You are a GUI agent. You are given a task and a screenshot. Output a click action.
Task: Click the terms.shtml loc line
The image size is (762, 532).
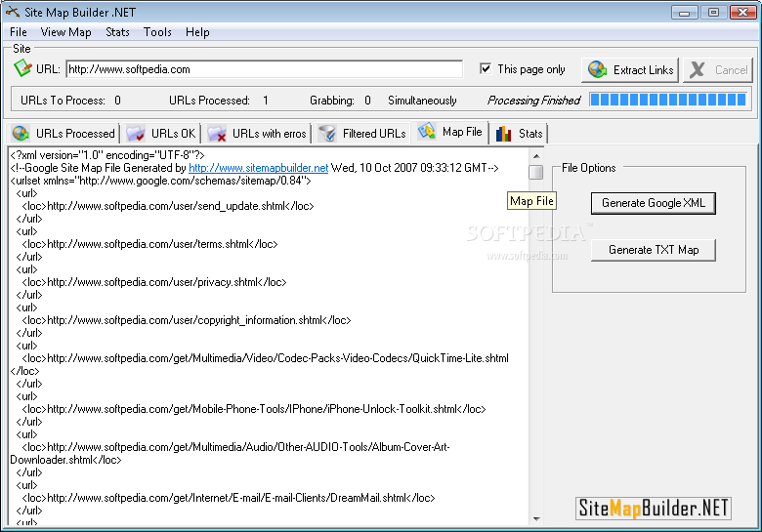pyautogui.click(x=149, y=244)
